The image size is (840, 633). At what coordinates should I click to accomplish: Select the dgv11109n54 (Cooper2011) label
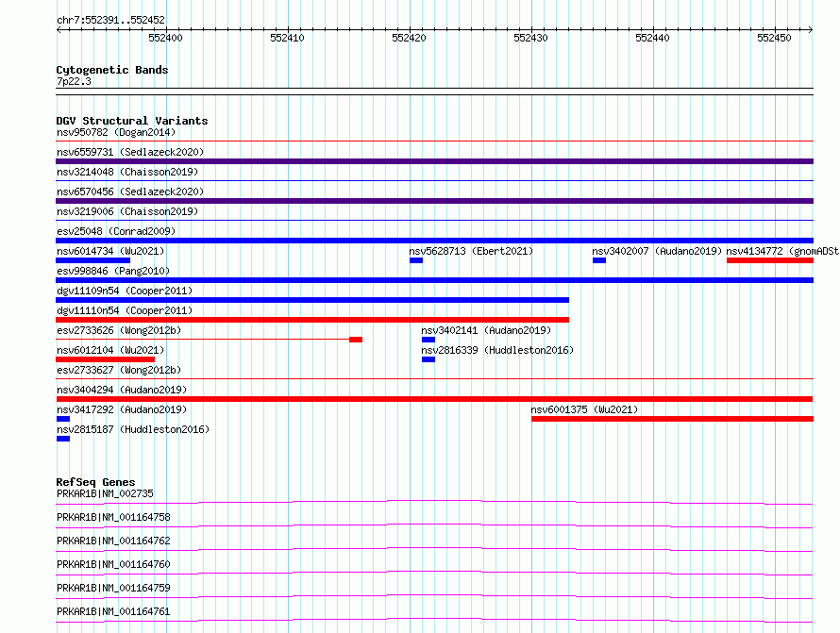(125, 291)
